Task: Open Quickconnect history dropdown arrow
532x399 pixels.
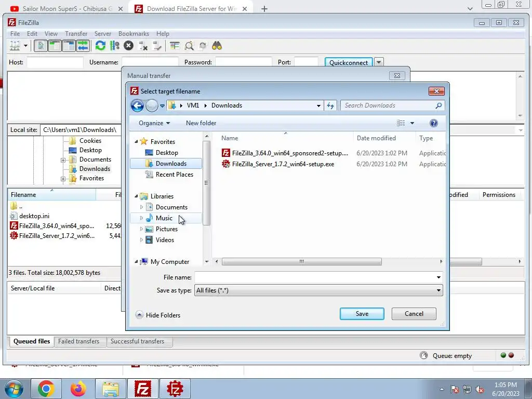Action: (379, 62)
